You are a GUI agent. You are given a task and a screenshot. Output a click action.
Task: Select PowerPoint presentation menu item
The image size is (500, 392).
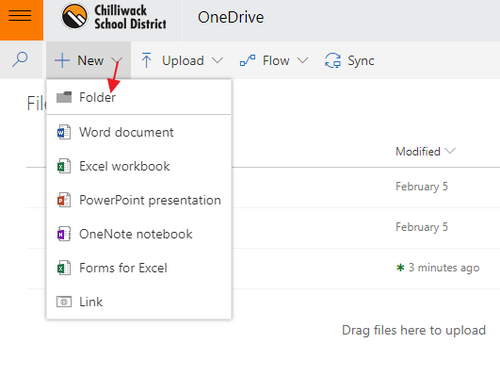pos(139,200)
